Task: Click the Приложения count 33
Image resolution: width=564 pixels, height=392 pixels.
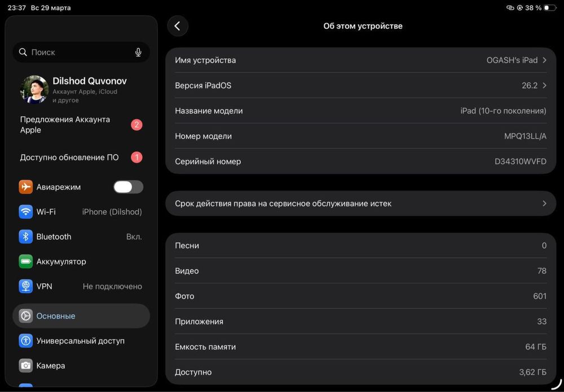Action: [x=541, y=321]
